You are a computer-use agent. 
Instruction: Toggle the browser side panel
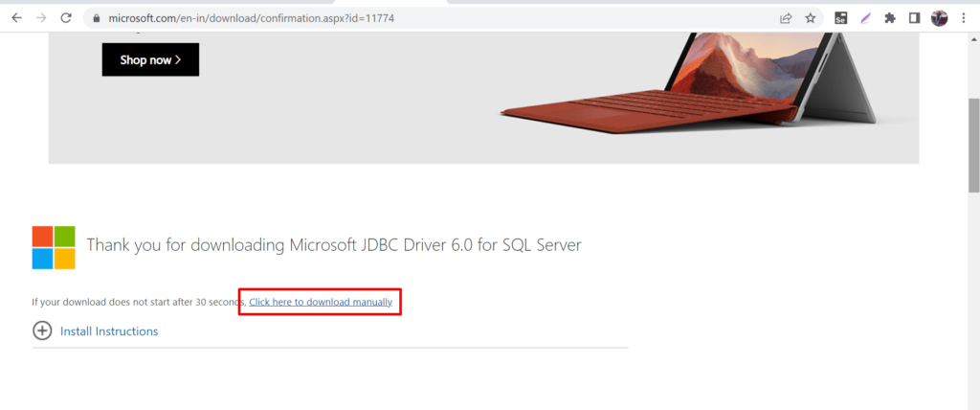[914, 17]
